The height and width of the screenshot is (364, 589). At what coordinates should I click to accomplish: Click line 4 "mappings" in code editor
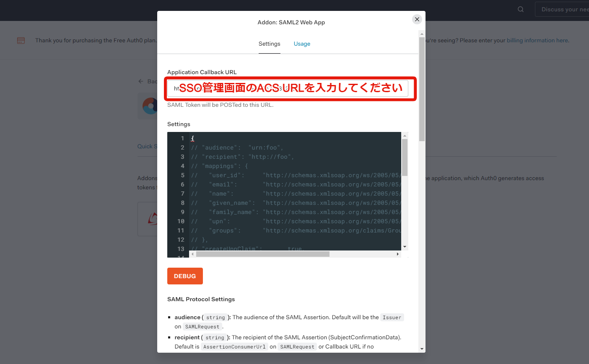point(220,166)
